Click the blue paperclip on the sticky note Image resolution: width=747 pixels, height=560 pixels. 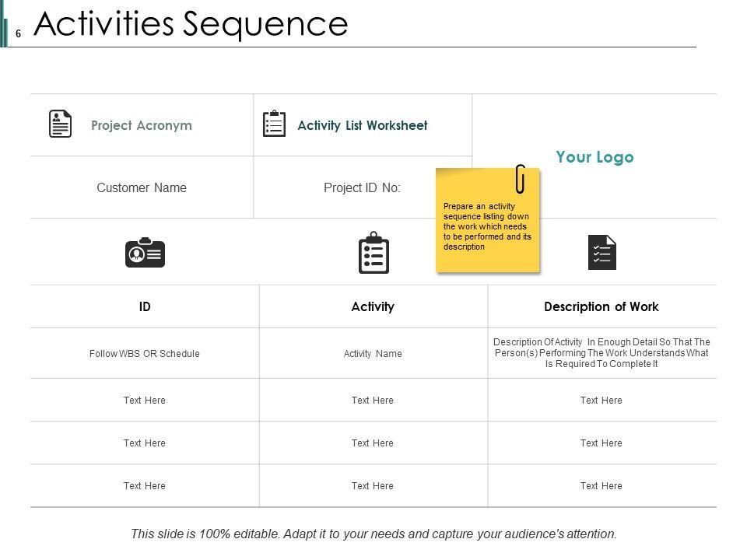(x=520, y=179)
